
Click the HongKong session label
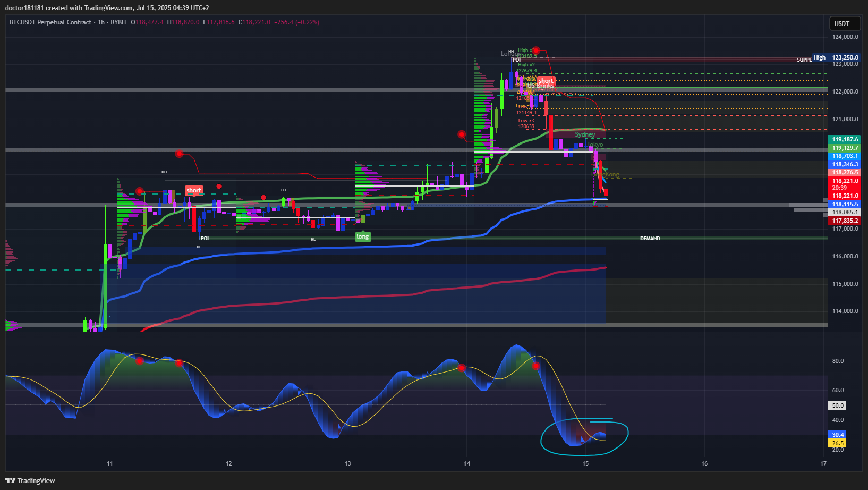pyautogui.click(x=606, y=174)
